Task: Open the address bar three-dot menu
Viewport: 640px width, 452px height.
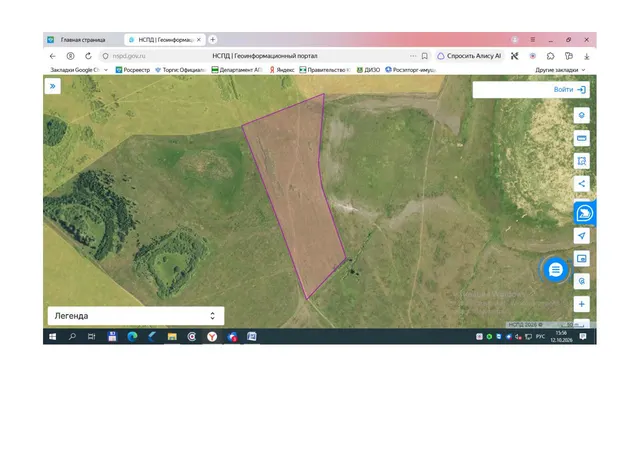Action: click(413, 56)
